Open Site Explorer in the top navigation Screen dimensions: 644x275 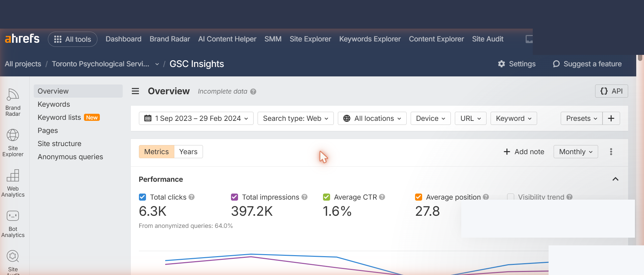[310, 39]
